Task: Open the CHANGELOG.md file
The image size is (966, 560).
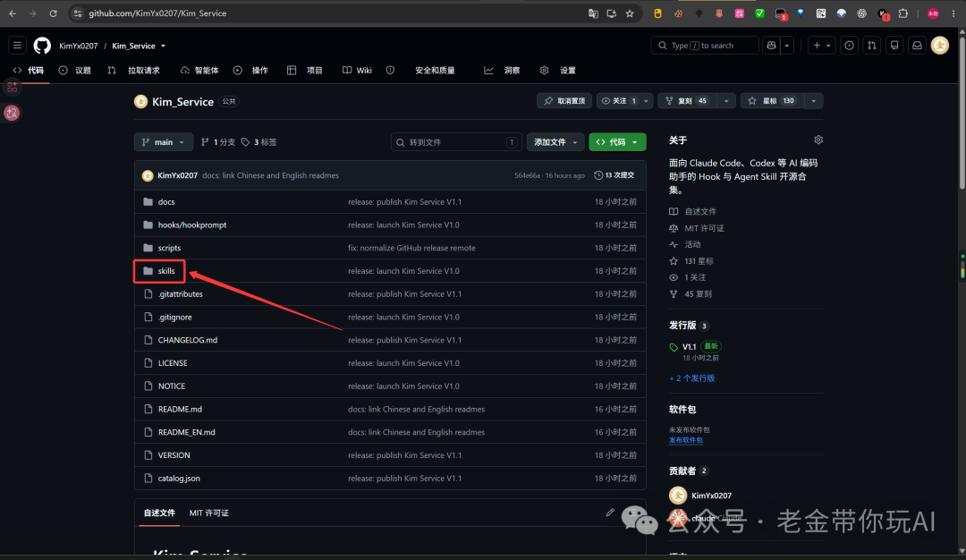Action: (x=187, y=340)
